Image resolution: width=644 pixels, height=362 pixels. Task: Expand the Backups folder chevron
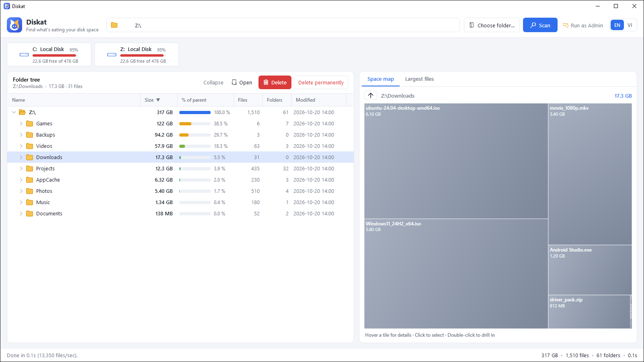[21, 135]
